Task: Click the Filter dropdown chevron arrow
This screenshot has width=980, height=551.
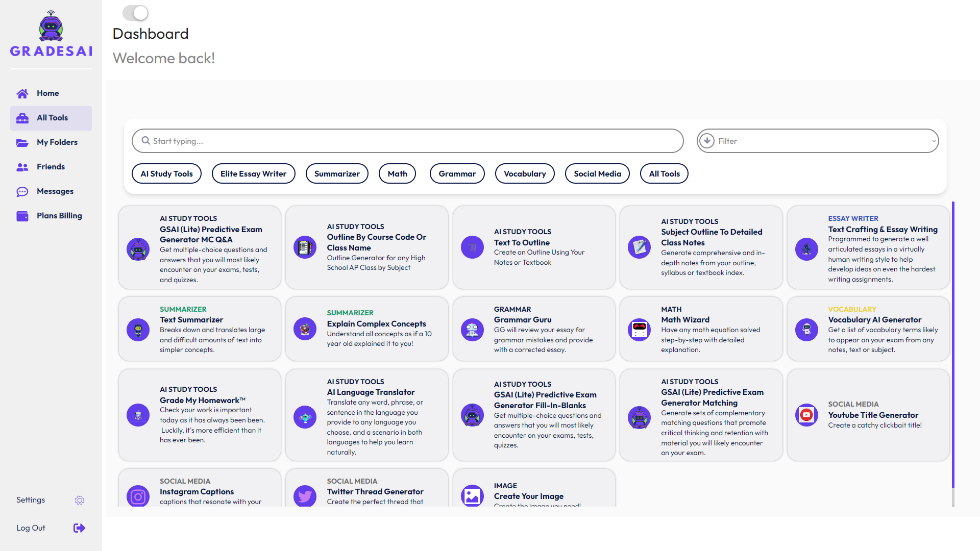Action: [x=933, y=141]
